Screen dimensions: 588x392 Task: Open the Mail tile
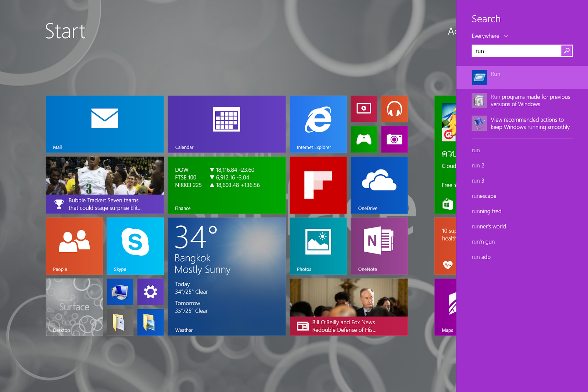(x=105, y=124)
